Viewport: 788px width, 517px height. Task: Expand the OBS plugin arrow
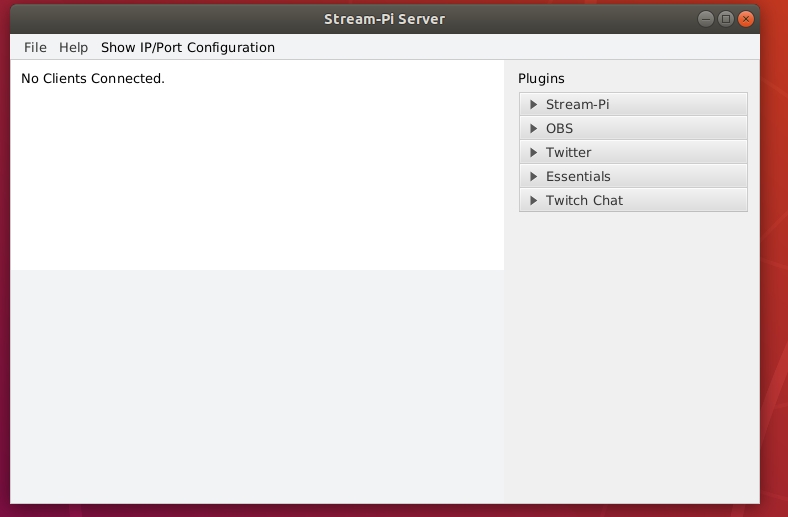[534, 129]
